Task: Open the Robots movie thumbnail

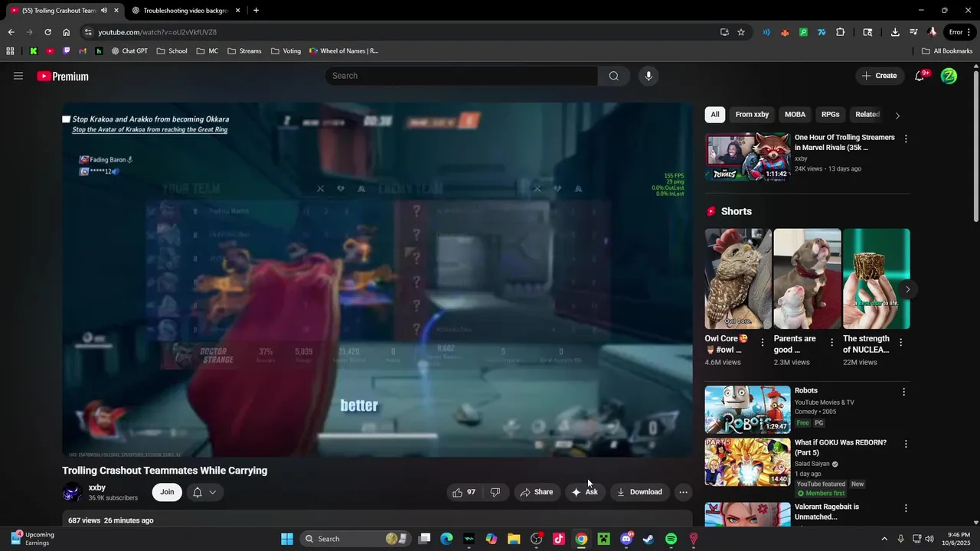Action: tap(747, 409)
